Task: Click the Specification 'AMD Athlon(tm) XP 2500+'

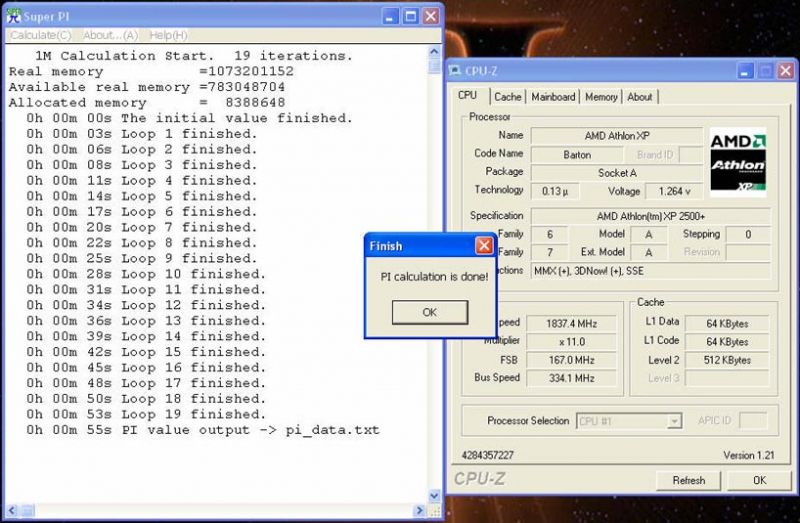Action: pos(651,216)
